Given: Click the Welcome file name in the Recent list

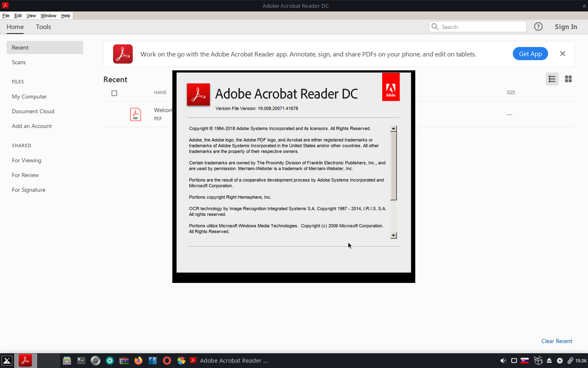Looking at the screenshot, I should [163, 110].
